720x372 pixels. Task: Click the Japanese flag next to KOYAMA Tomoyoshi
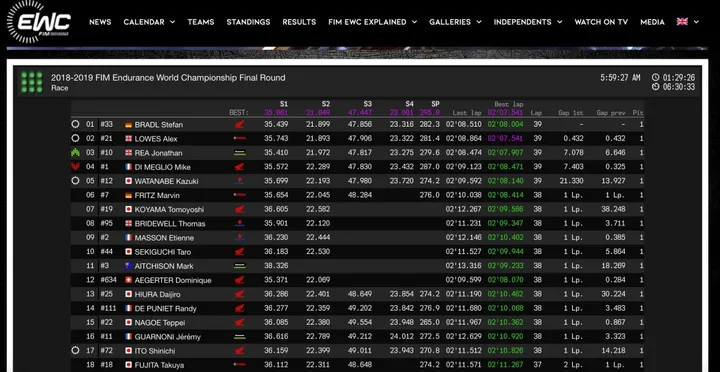(129, 209)
